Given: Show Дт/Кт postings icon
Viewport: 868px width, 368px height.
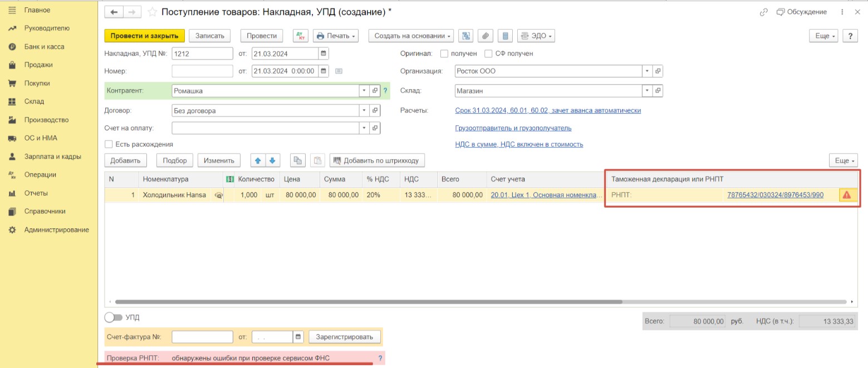Looking at the screenshot, I should tap(301, 36).
